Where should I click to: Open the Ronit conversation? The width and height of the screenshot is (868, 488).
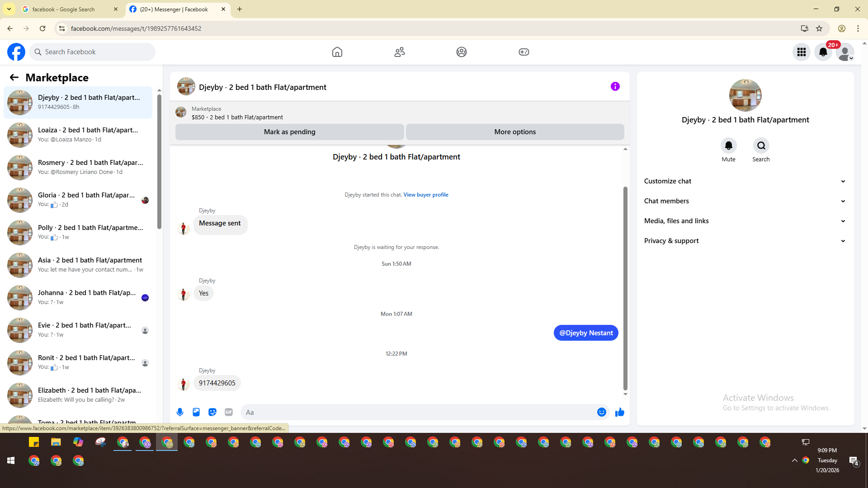78,363
